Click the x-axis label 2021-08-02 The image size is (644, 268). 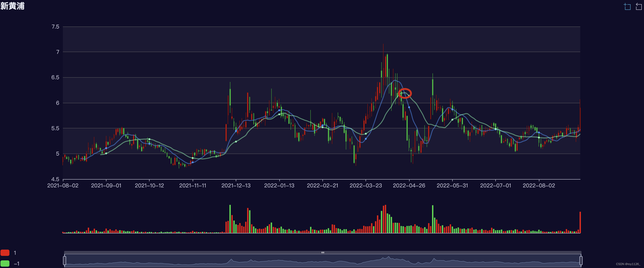63,185
